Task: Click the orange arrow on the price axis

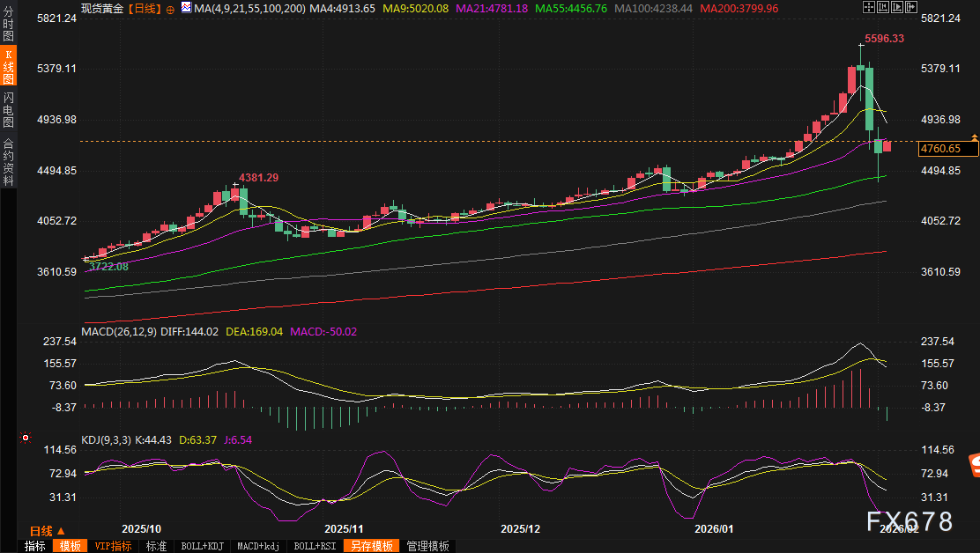Action: (975, 136)
